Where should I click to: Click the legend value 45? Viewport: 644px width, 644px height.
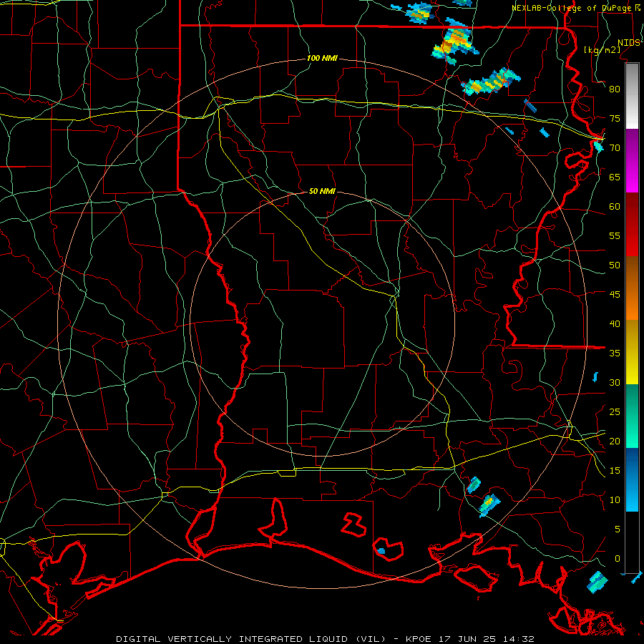coord(615,295)
